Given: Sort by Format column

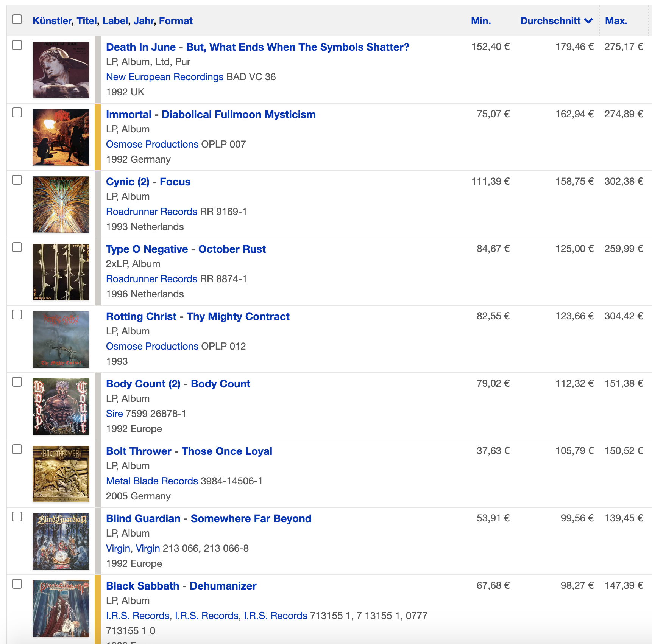Looking at the screenshot, I should [x=176, y=21].
